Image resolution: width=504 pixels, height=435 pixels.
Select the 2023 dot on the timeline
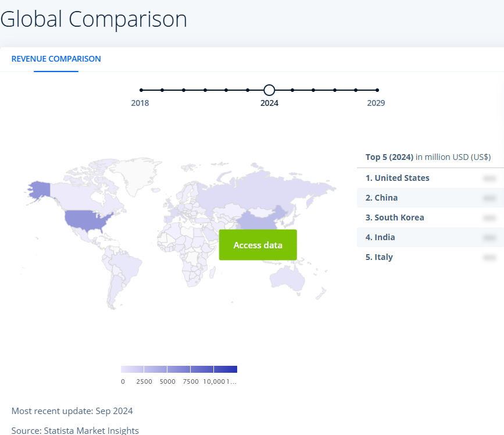248,90
